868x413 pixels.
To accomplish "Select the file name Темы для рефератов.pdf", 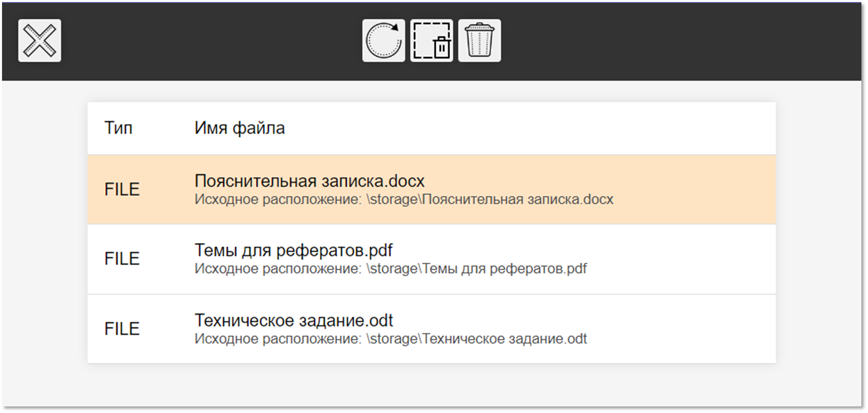I will click(x=293, y=250).
